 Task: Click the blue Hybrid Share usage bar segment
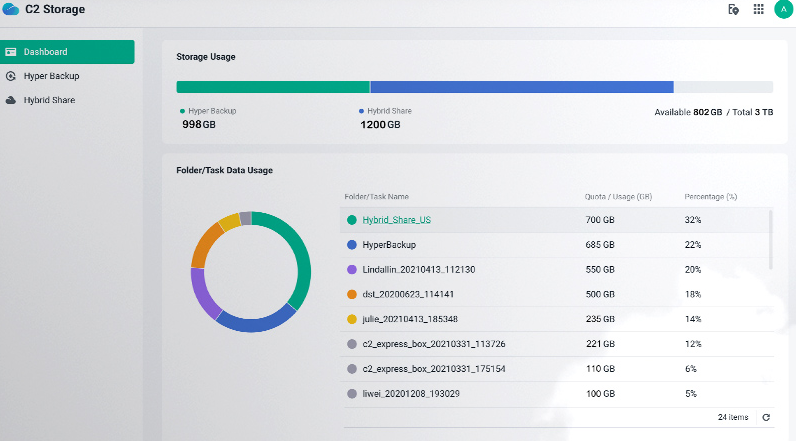coord(521,87)
